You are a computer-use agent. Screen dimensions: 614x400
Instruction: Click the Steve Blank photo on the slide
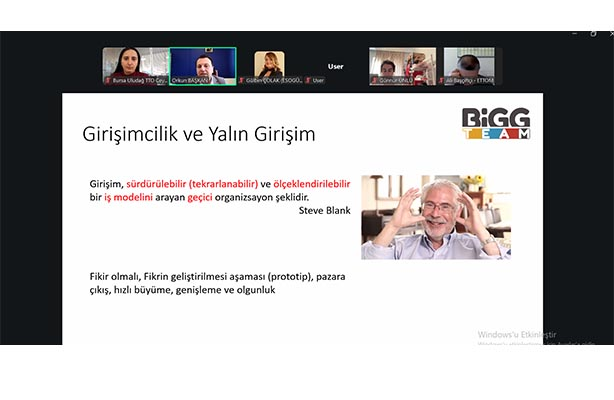(x=436, y=217)
